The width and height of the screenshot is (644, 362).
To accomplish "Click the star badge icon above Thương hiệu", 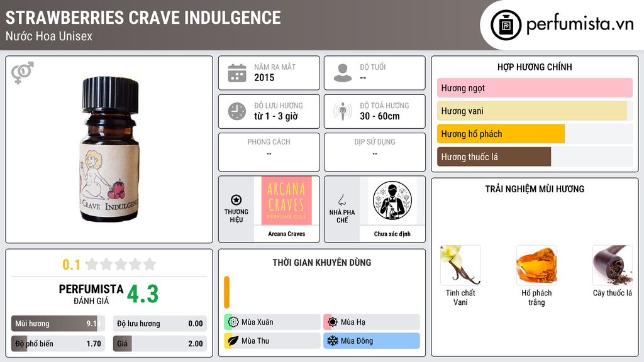I will (x=236, y=200).
